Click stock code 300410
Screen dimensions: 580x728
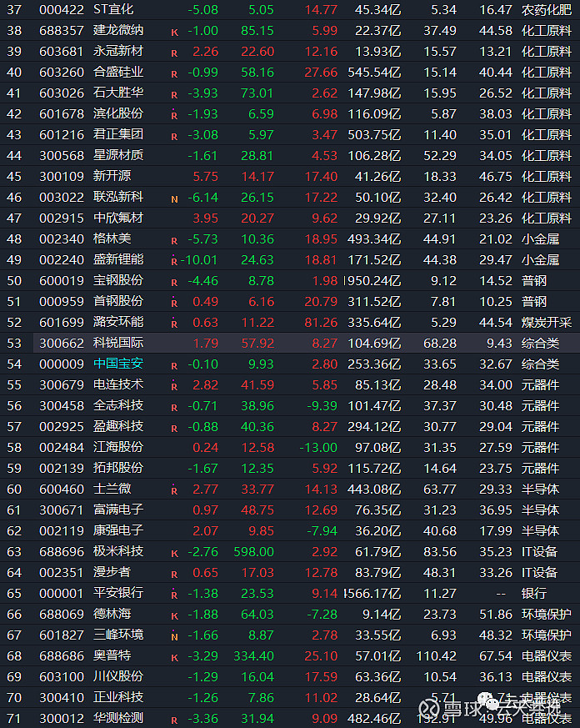[x=62, y=698]
